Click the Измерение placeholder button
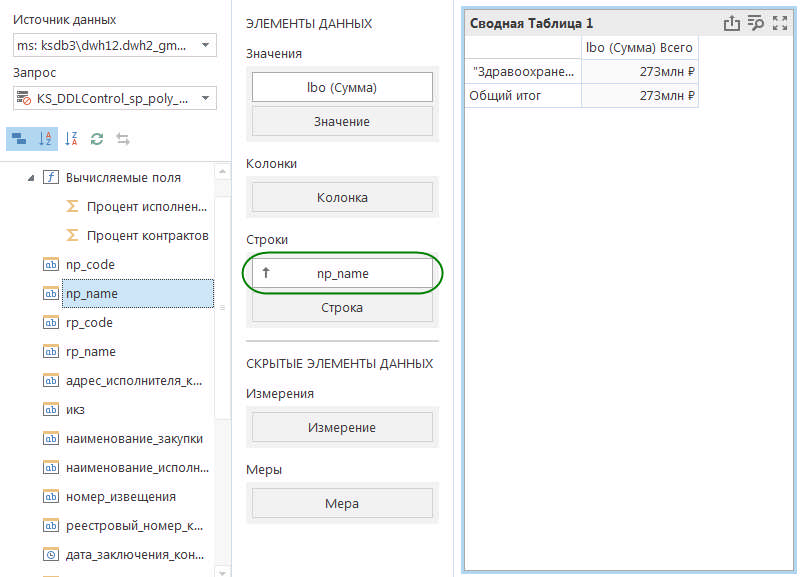Image resolution: width=800 pixels, height=577 pixels. (342, 427)
